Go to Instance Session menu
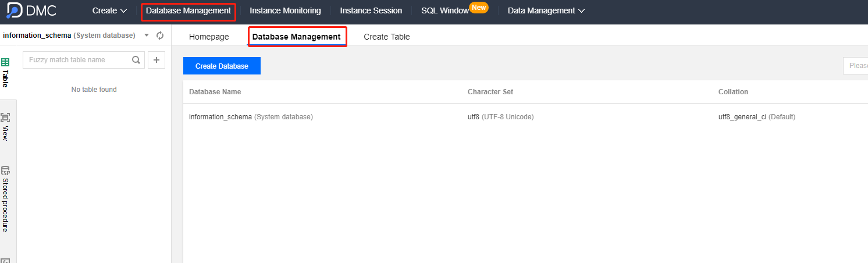Image resolution: width=868 pixels, height=263 pixels. click(x=371, y=10)
